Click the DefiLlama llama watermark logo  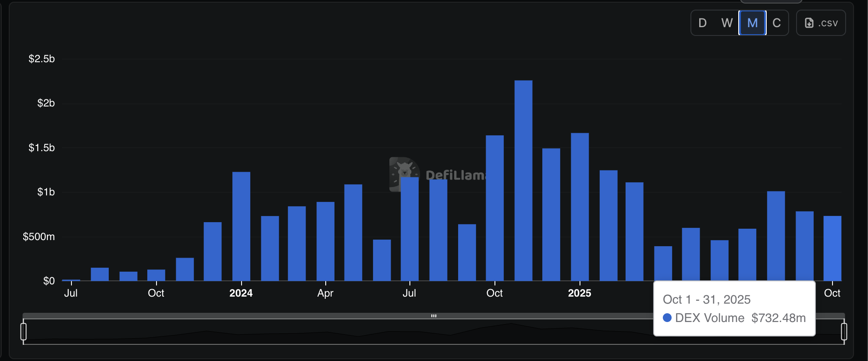click(x=403, y=174)
